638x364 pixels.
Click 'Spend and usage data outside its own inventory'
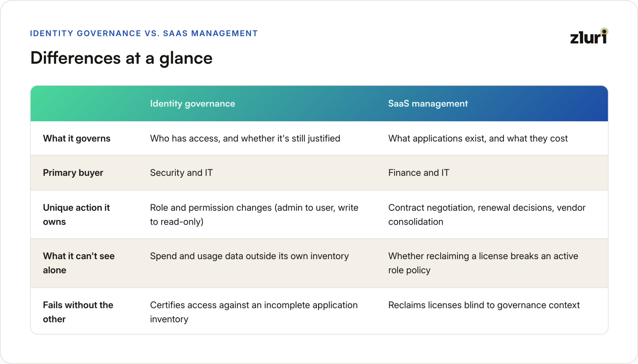(250, 256)
